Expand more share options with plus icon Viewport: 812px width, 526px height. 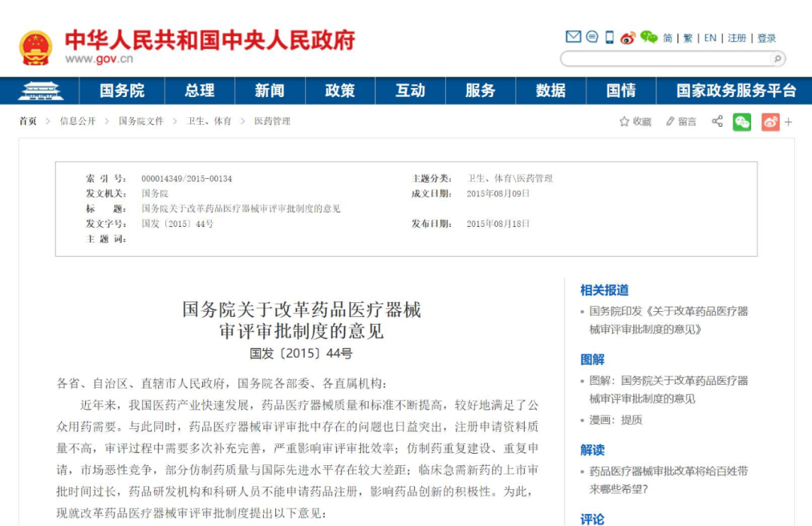click(x=788, y=122)
